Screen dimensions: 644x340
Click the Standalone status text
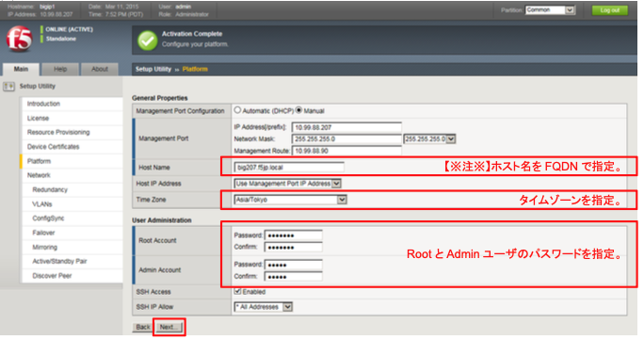(x=61, y=39)
